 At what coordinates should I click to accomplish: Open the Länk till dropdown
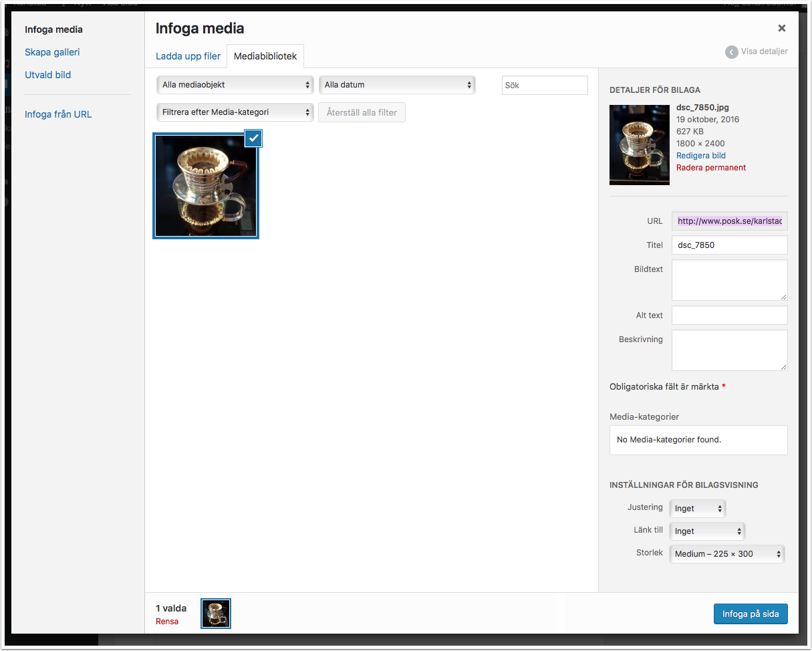(707, 531)
